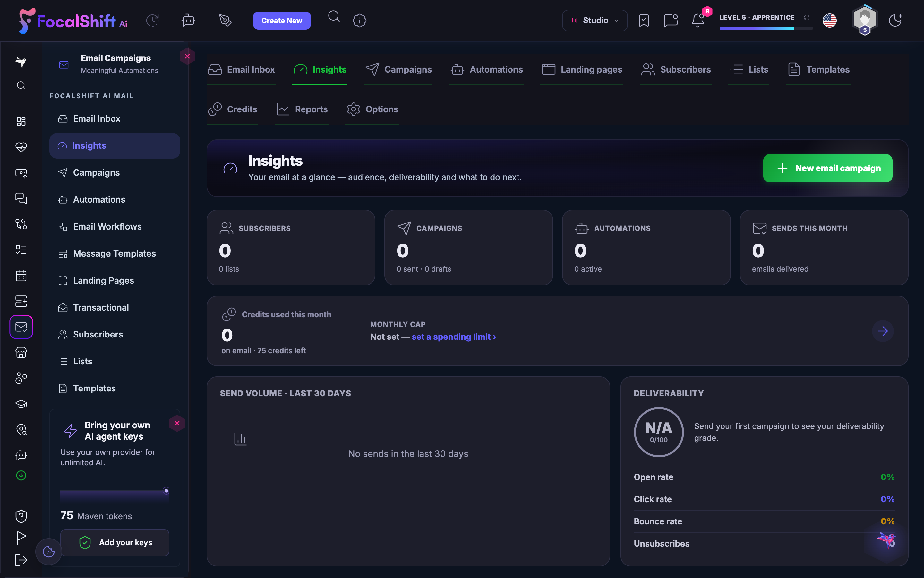Click the N/A deliverability score circle
This screenshot has height=578, width=924.
[x=659, y=432]
